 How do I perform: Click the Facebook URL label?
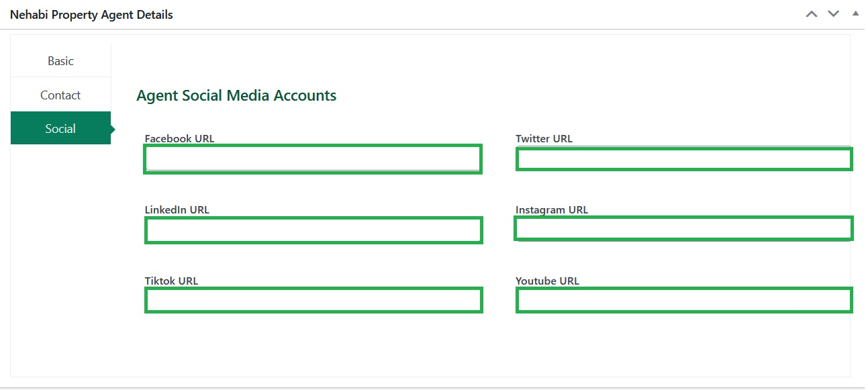(x=179, y=138)
